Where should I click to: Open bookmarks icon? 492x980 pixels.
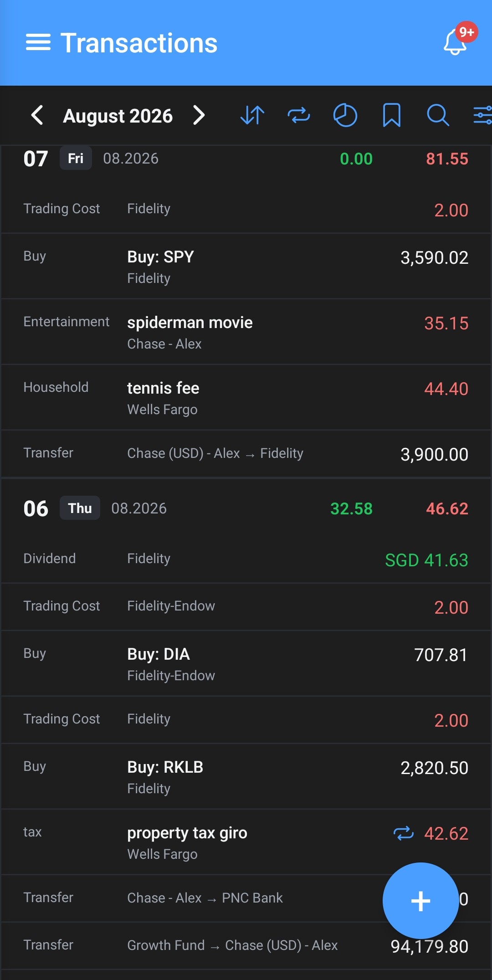(x=392, y=115)
